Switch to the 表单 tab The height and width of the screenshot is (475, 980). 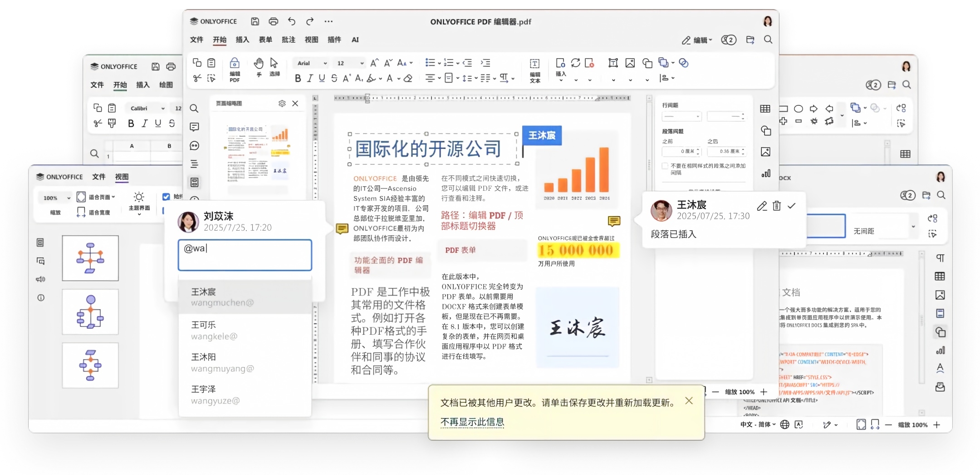click(x=265, y=40)
